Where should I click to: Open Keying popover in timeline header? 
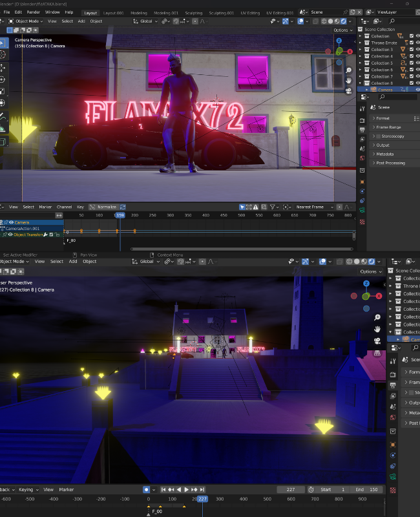tap(26, 490)
